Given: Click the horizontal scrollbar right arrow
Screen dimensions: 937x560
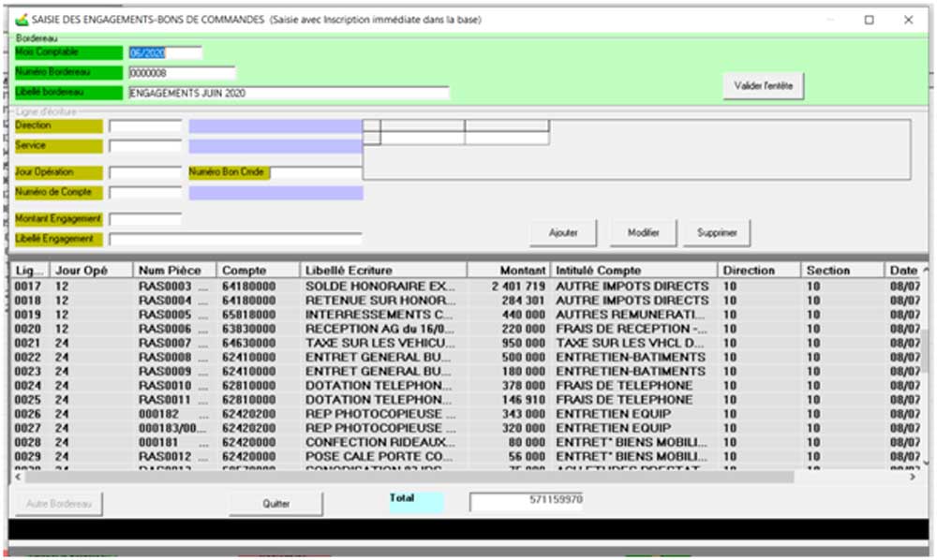Looking at the screenshot, I should (x=913, y=477).
